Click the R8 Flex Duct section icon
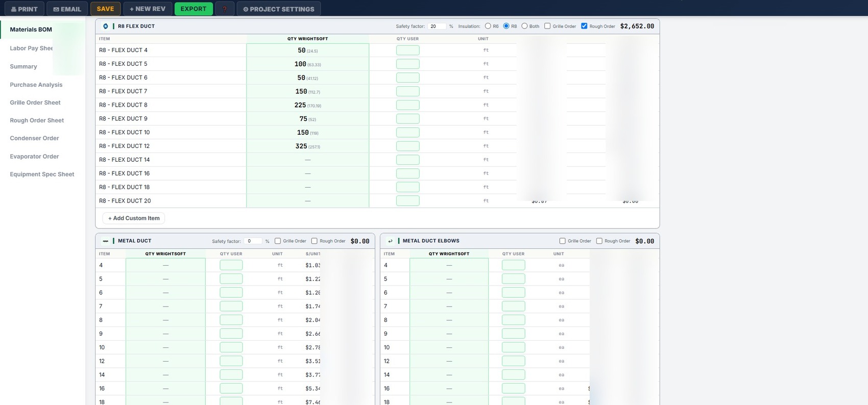This screenshot has height=405, width=868. [106, 26]
